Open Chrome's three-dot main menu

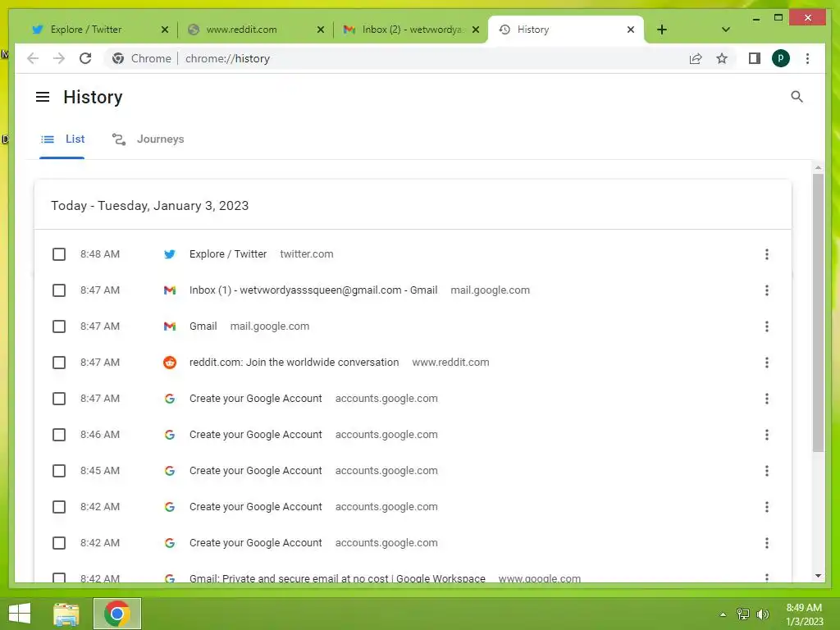pos(807,58)
